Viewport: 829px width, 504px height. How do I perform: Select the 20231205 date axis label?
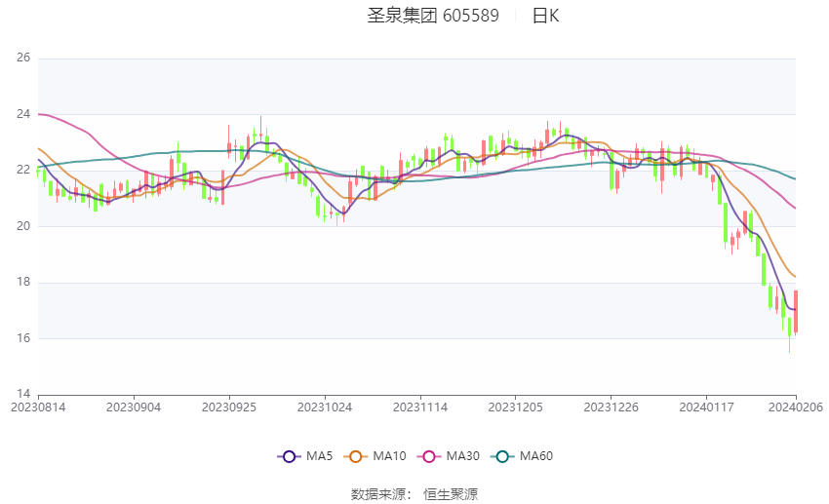[x=516, y=407]
